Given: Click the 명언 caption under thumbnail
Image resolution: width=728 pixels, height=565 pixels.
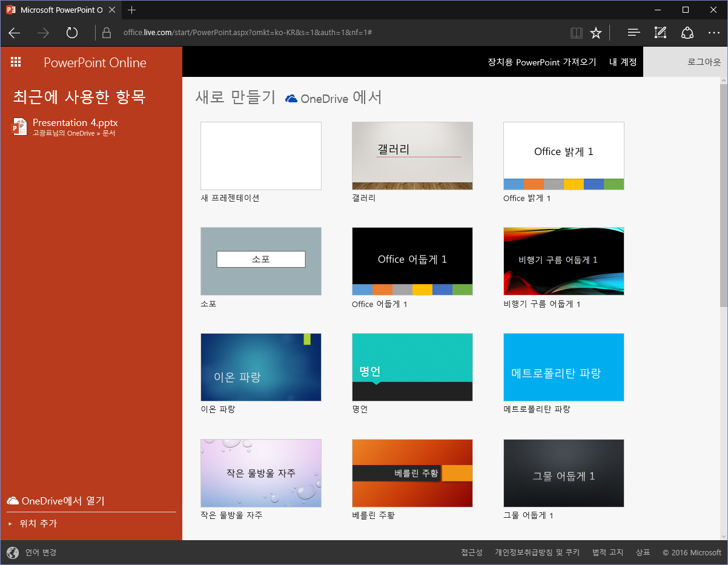Looking at the screenshot, I should pyautogui.click(x=360, y=409).
